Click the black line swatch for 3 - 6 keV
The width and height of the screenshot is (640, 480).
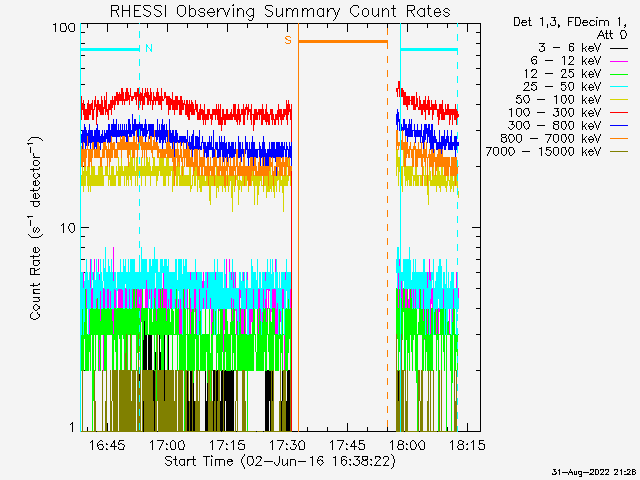(x=619, y=48)
